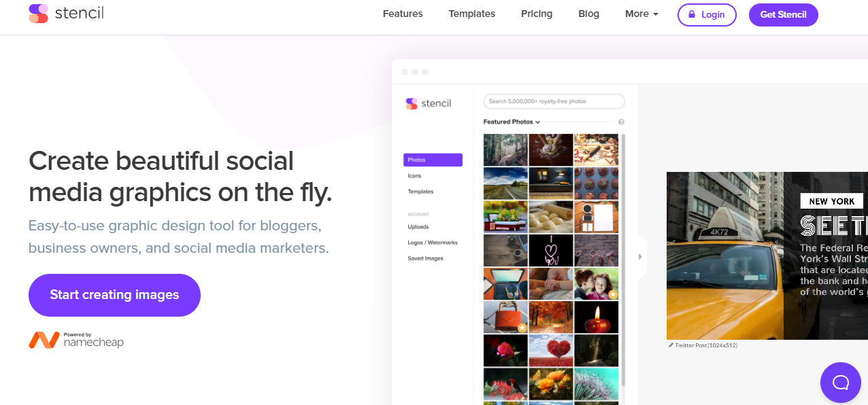Click the pencil icon next to Twitter Post
868x405 pixels.
[671, 345]
